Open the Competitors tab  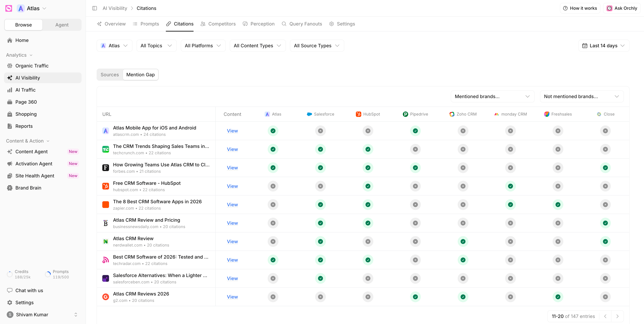coord(218,24)
